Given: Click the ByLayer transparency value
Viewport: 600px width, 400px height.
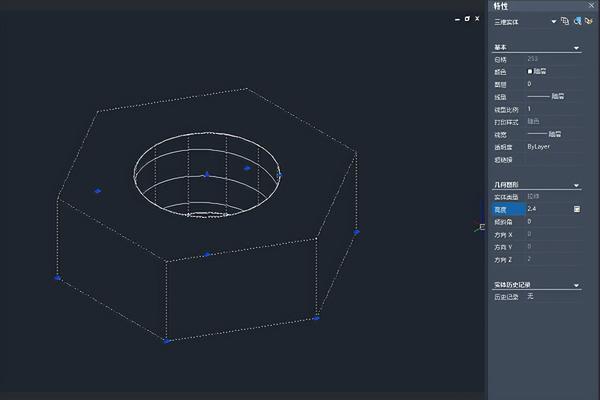Looking at the screenshot, I should 538,147.
